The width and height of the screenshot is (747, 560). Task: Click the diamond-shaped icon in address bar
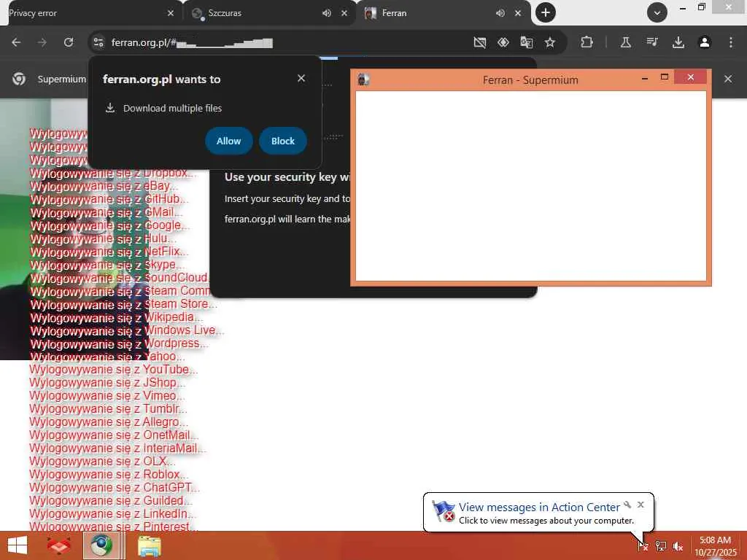(x=503, y=42)
